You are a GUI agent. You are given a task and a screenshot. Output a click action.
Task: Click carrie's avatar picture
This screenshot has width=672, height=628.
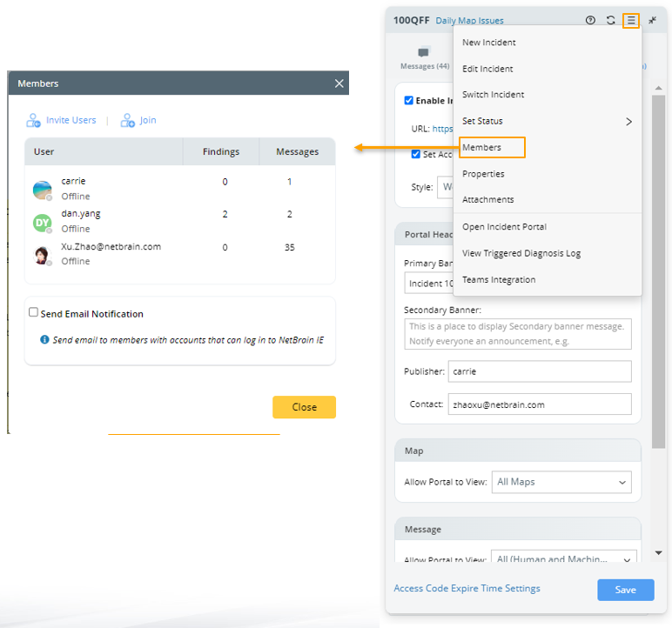(43, 190)
